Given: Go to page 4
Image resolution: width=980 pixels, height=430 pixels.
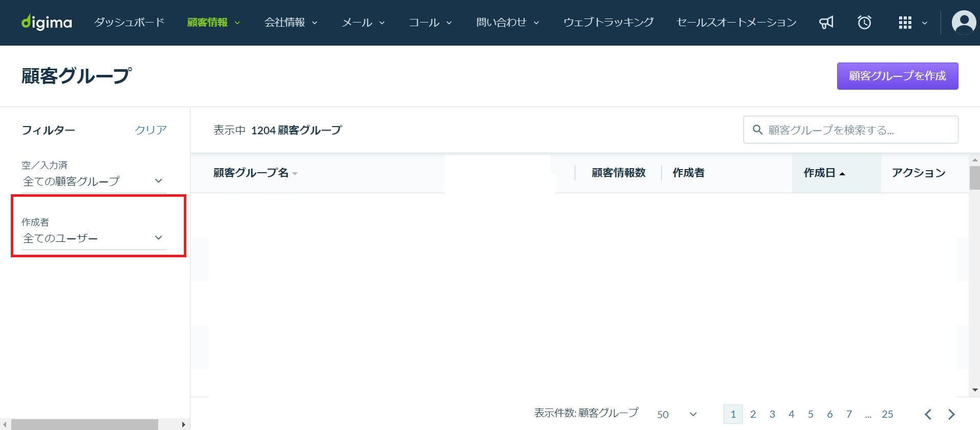Looking at the screenshot, I should (791, 414).
